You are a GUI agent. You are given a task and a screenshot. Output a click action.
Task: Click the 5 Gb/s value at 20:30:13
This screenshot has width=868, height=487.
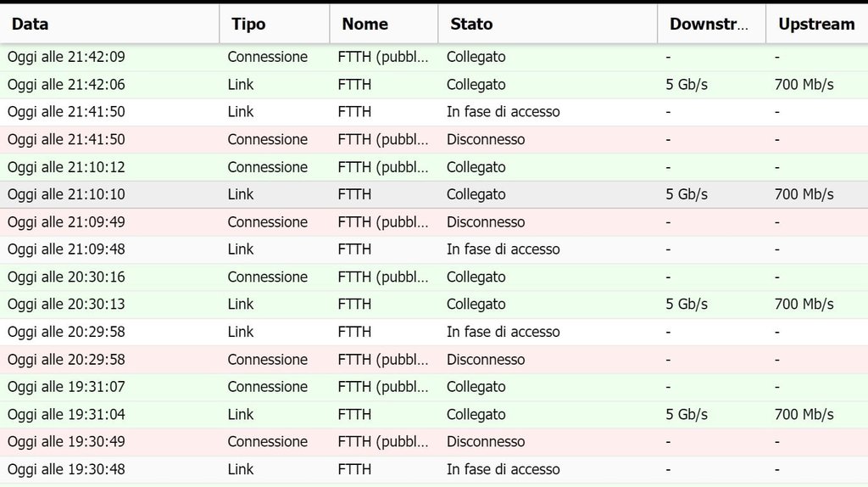click(687, 305)
